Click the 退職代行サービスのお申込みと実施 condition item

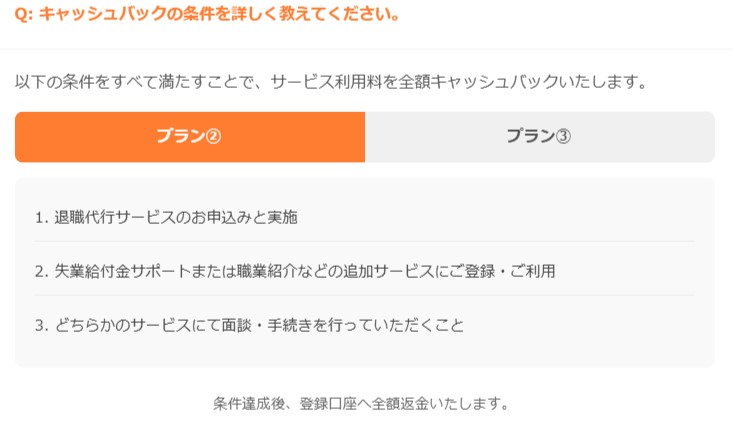point(166,217)
